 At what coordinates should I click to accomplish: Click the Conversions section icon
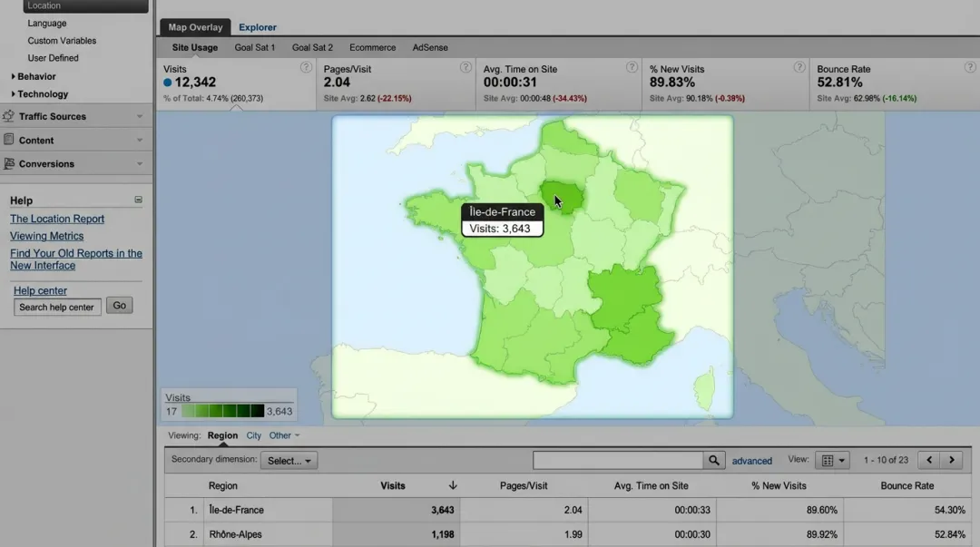click(x=9, y=163)
